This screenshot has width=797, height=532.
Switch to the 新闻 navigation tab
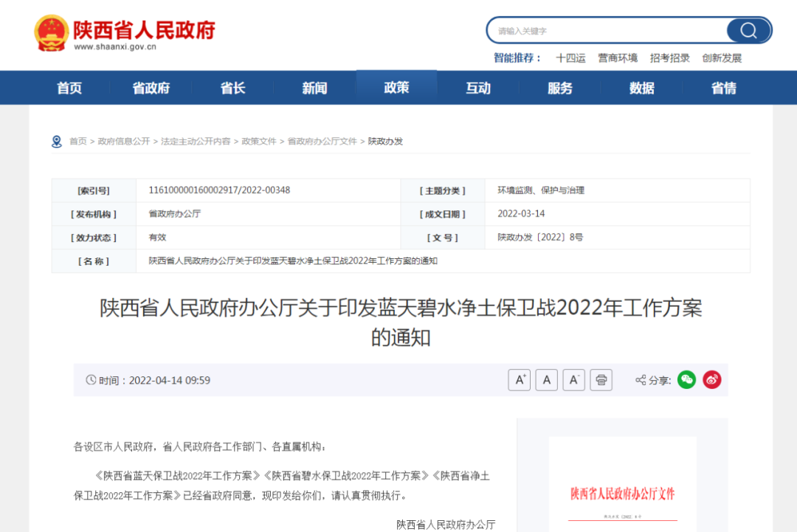(x=314, y=87)
